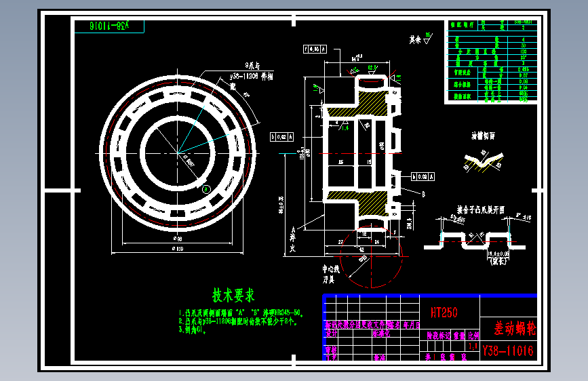Click the 'ø 110' diameter dimension
Viewport: 588px width, 381px height.
(x=178, y=249)
